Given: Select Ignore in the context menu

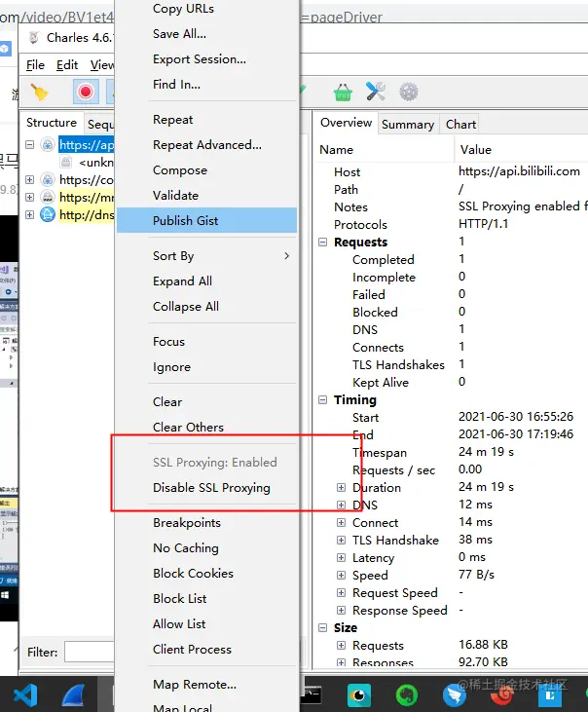Looking at the screenshot, I should [x=207, y=367].
